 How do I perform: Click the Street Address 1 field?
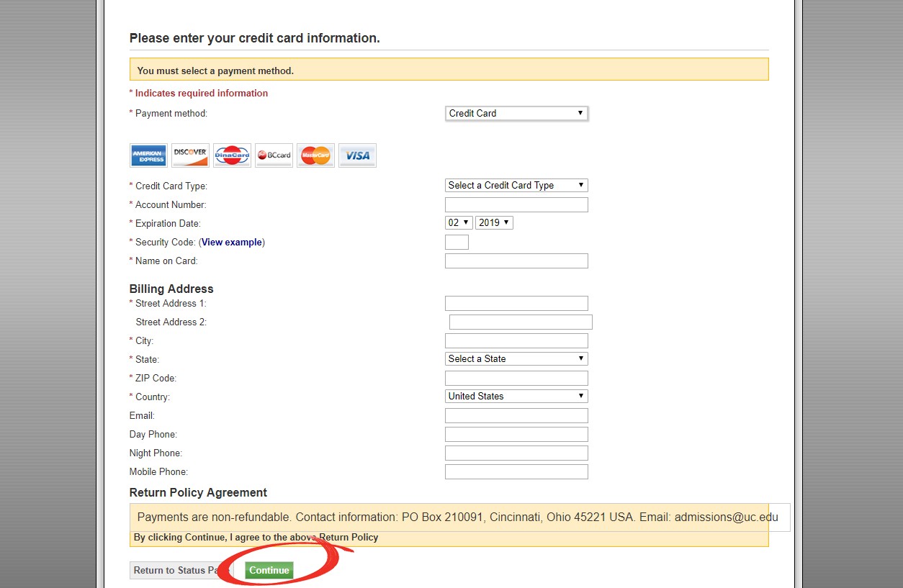[516, 303]
